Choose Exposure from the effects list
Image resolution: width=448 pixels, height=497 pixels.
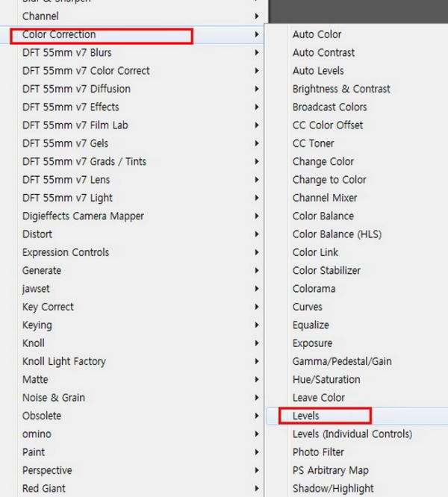pos(312,343)
